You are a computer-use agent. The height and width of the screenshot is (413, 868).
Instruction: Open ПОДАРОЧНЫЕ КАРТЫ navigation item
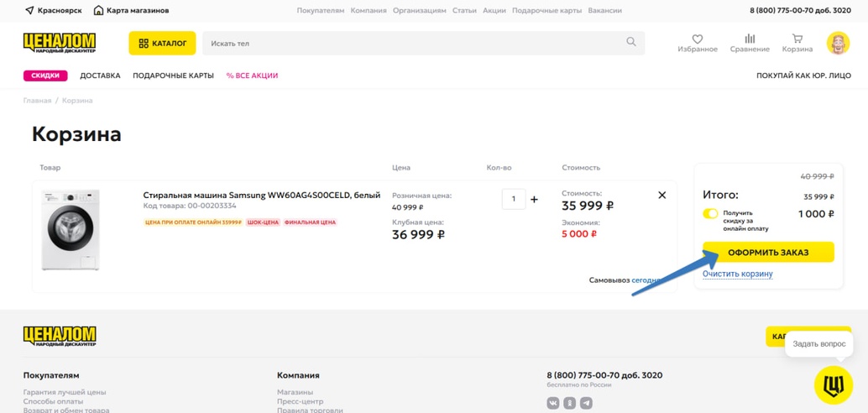click(x=173, y=76)
